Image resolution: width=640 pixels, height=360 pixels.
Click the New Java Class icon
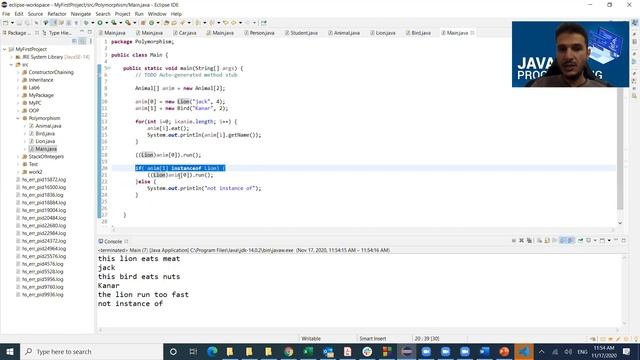point(151,23)
